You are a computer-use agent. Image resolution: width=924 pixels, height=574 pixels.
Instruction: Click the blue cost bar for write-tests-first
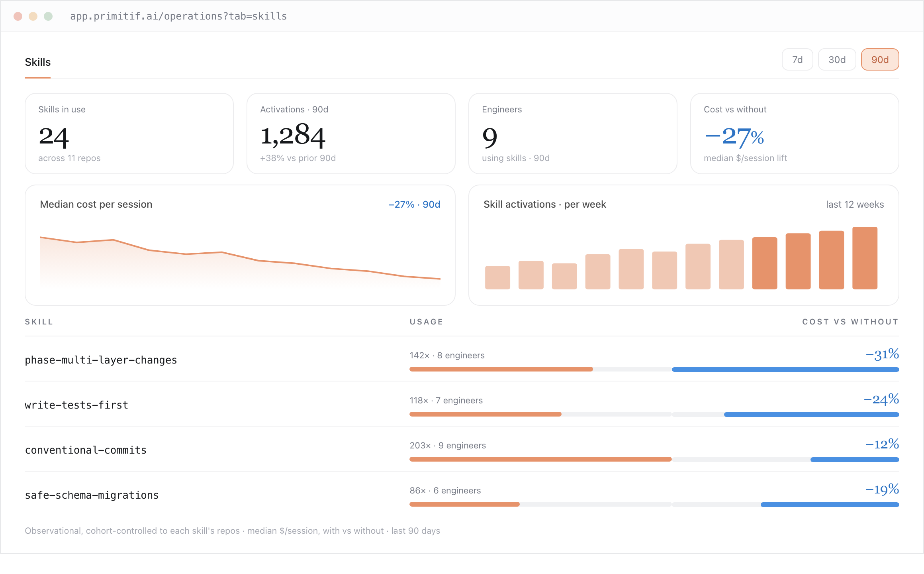[811, 415]
